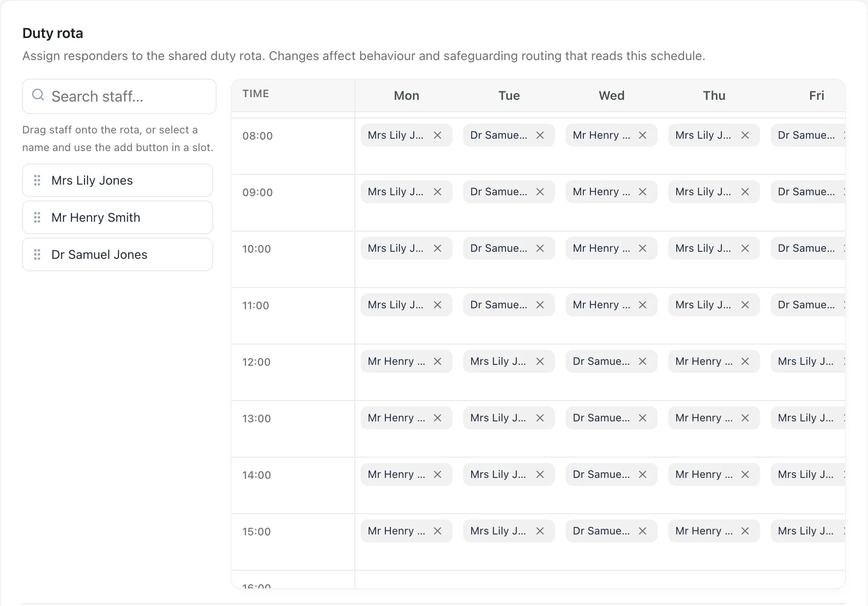Click the Mrs Lily chip on Monday 09:00

coord(407,192)
